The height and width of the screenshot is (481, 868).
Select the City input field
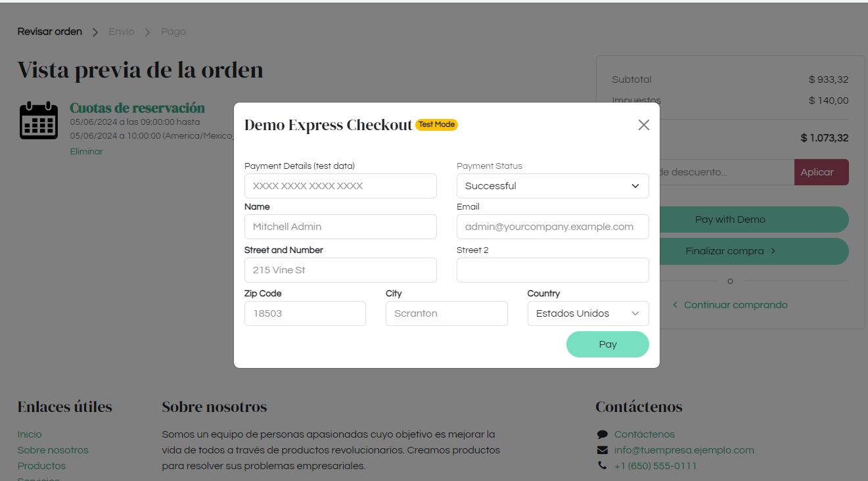click(x=446, y=313)
